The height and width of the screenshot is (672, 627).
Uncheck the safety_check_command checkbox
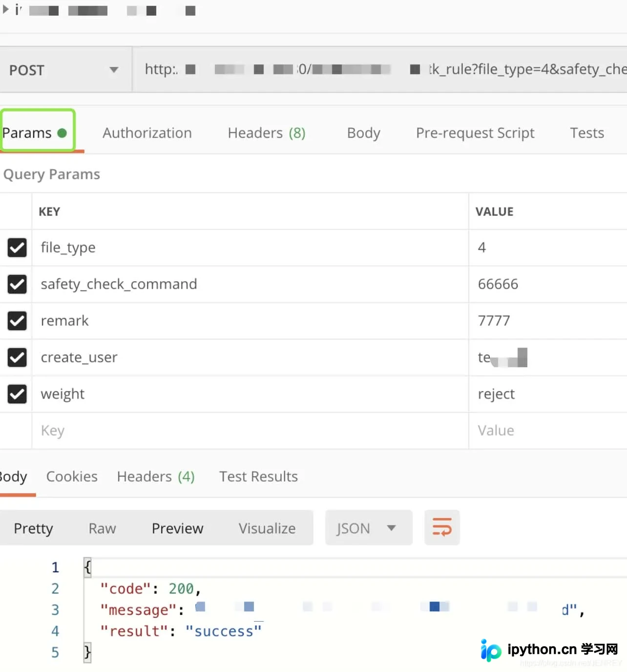17,284
